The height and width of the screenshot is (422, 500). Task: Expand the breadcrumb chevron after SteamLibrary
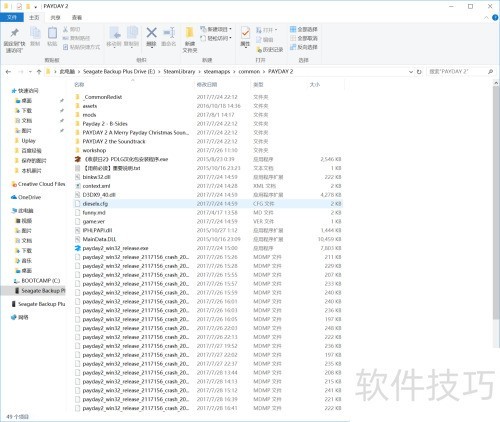point(199,72)
